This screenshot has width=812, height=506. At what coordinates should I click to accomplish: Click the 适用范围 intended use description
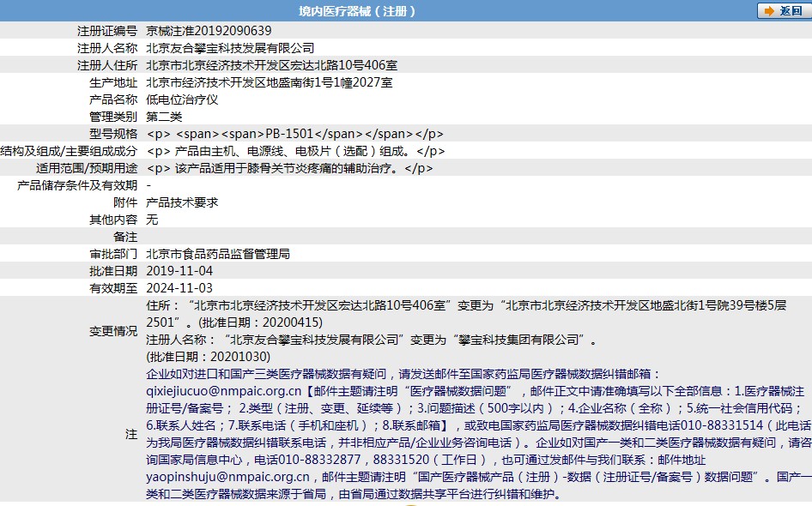click(290, 168)
